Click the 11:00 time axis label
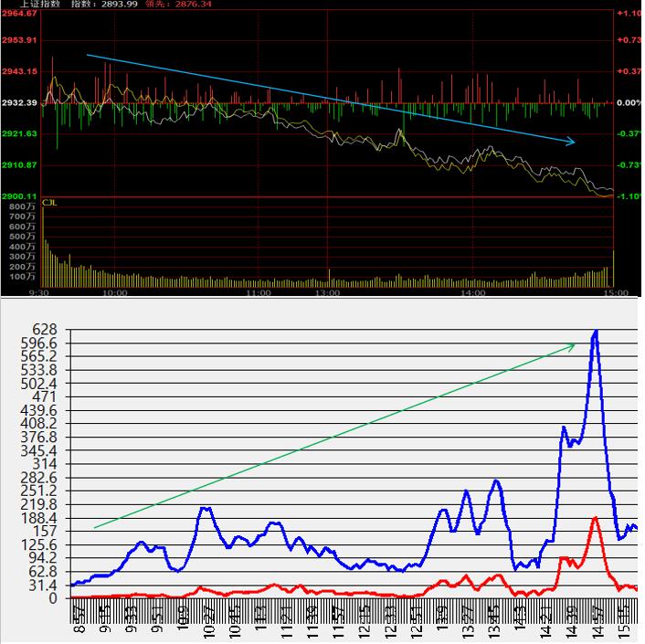 (259, 293)
